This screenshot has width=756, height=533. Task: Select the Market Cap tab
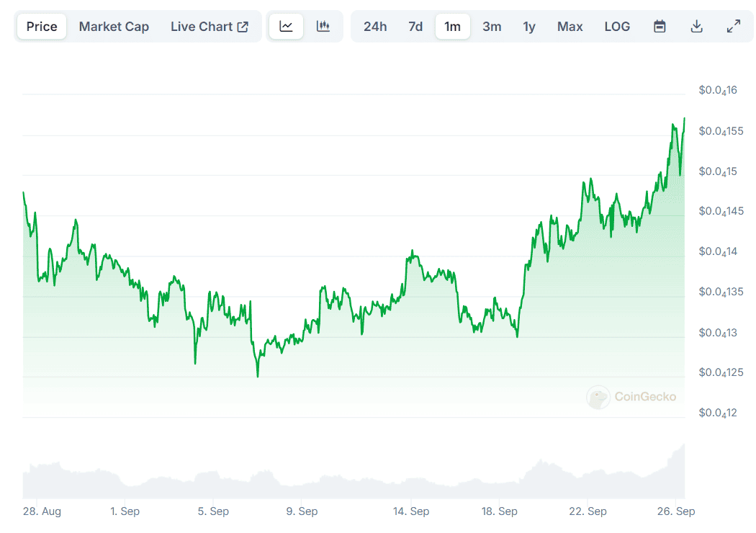(x=114, y=27)
